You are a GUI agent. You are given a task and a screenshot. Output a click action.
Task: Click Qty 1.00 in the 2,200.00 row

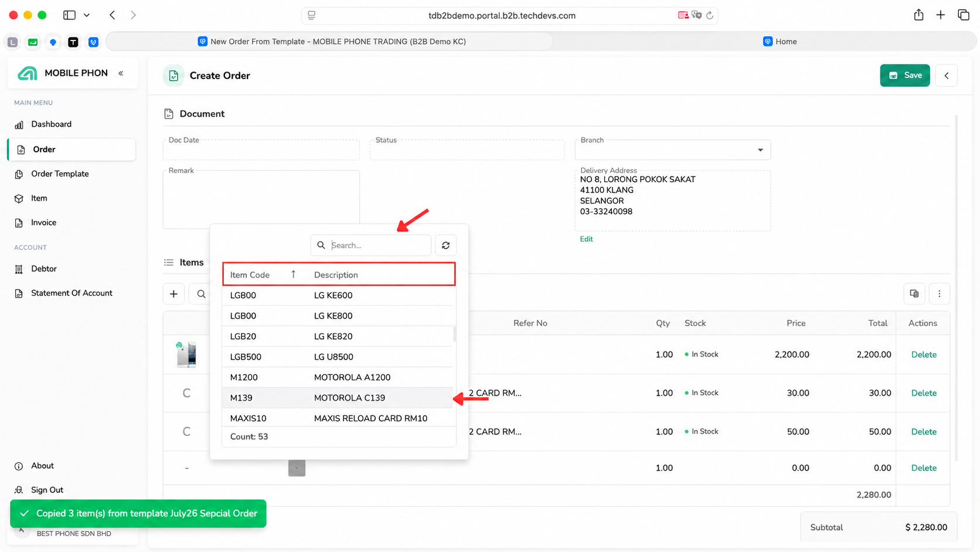tap(663, 354)
